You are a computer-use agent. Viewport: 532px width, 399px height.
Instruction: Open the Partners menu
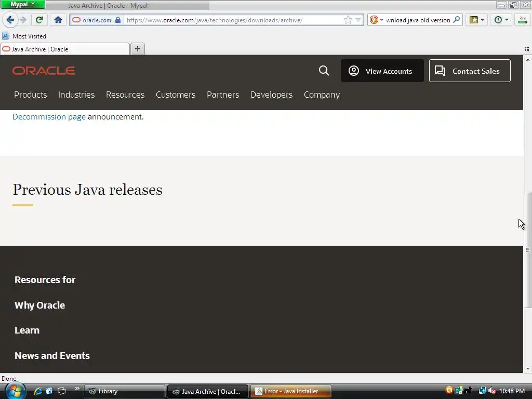pyautogui.click(x=223, y=95)
